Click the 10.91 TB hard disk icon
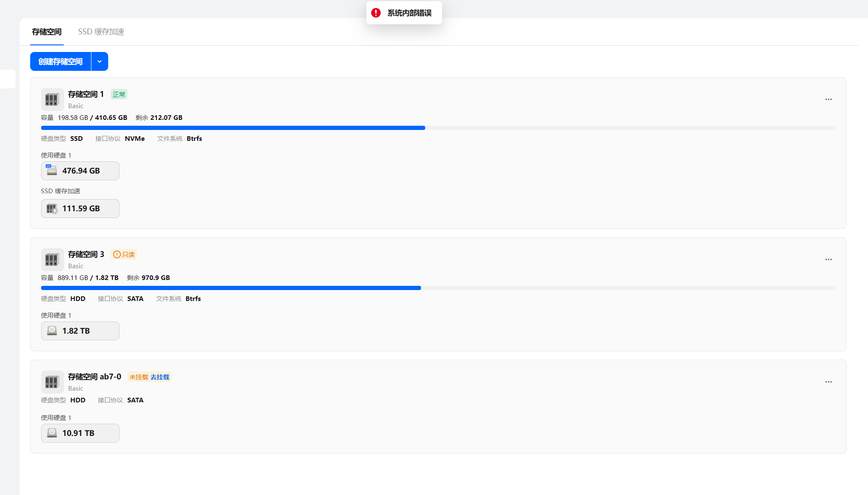Image resolution: width=868 pixels, height=495 pixels. [x=52, y=433]
